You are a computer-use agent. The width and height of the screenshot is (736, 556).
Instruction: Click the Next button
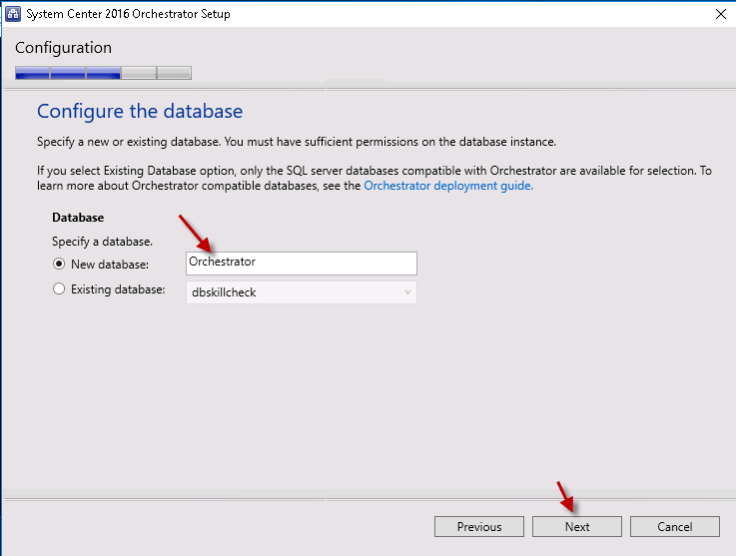point(577,527)
